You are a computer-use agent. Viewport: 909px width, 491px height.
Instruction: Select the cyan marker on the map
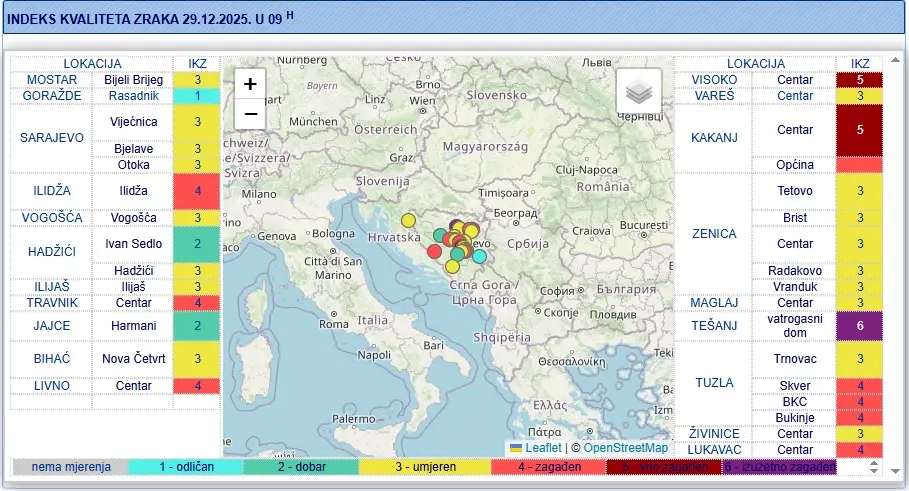click(x=479, y=256)
